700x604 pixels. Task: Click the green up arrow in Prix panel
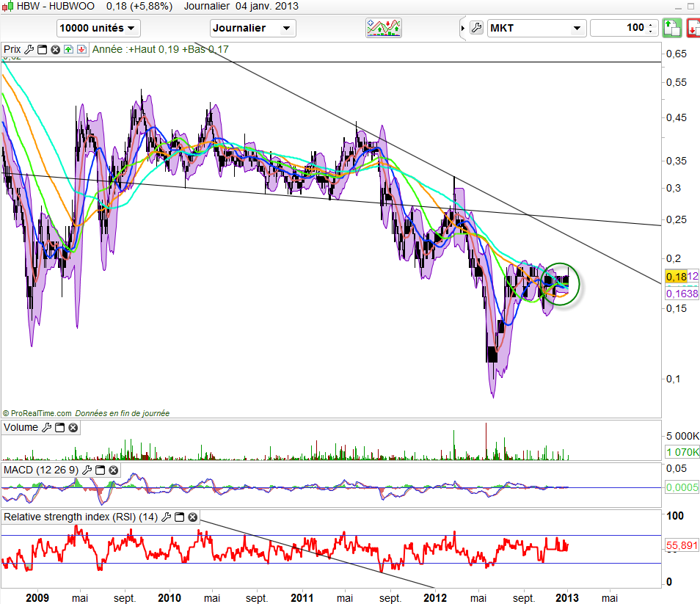click(68, 50)
